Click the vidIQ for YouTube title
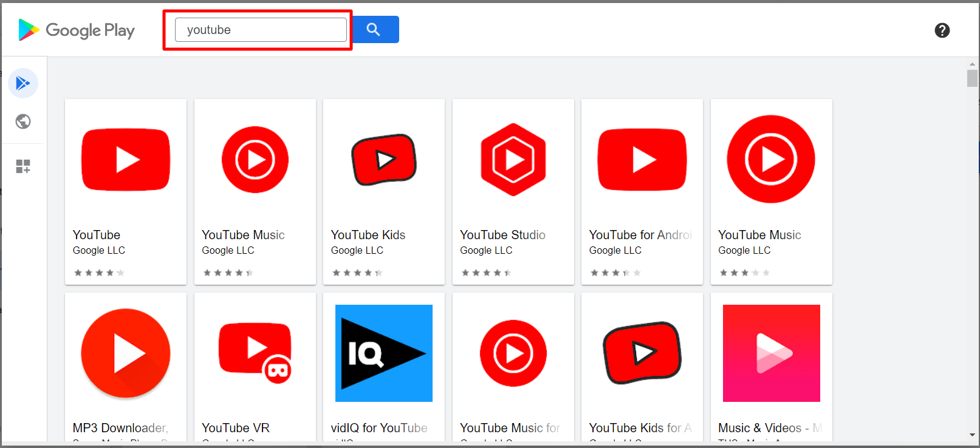980x448 pixels. coord(379,428)
